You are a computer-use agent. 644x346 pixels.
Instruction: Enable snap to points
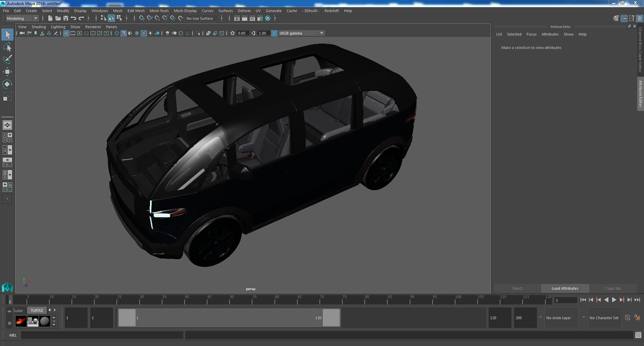(157, 18)
